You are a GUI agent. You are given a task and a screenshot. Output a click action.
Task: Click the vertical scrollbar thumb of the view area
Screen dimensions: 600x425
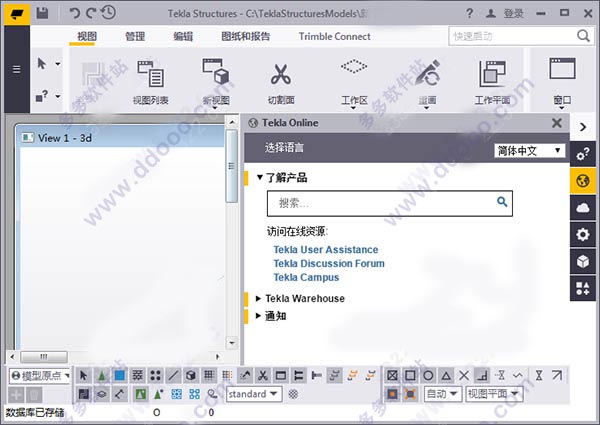(231, 166)
